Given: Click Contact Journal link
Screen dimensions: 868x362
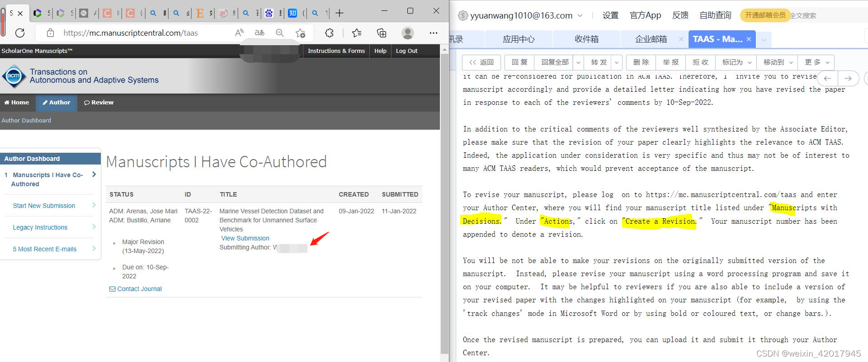Looking at the screenshot, I should 135,289.
